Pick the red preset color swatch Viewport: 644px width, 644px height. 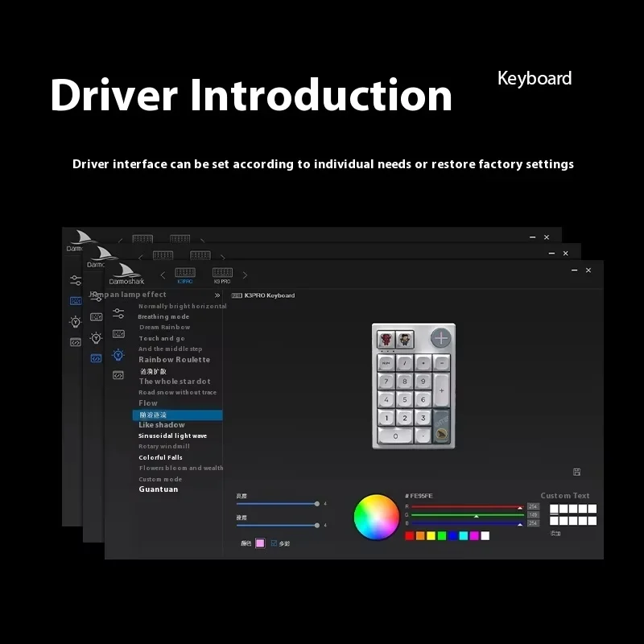click(x=410, y=535)
